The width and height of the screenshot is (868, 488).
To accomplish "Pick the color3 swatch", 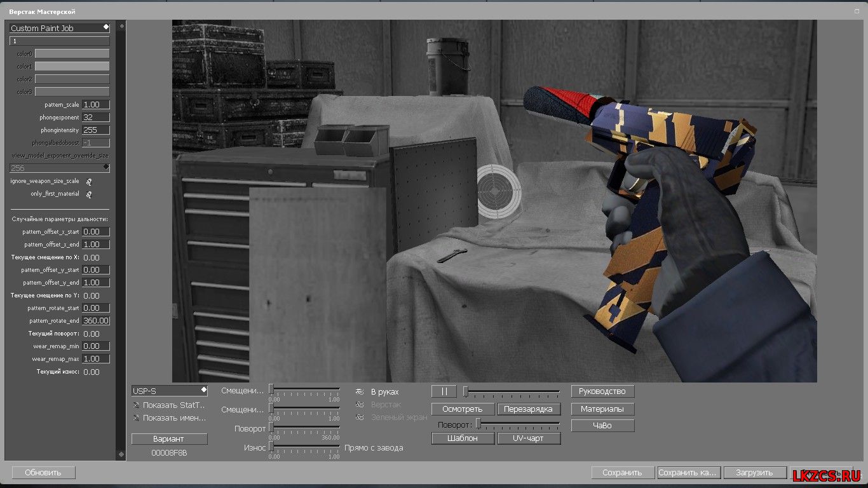I will [x=72, y=92].
